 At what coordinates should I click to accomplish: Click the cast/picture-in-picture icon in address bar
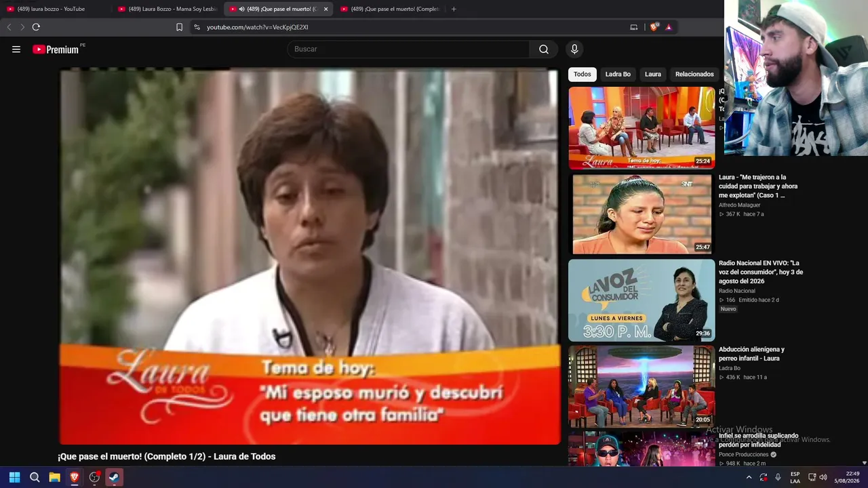tap(634, 27)
